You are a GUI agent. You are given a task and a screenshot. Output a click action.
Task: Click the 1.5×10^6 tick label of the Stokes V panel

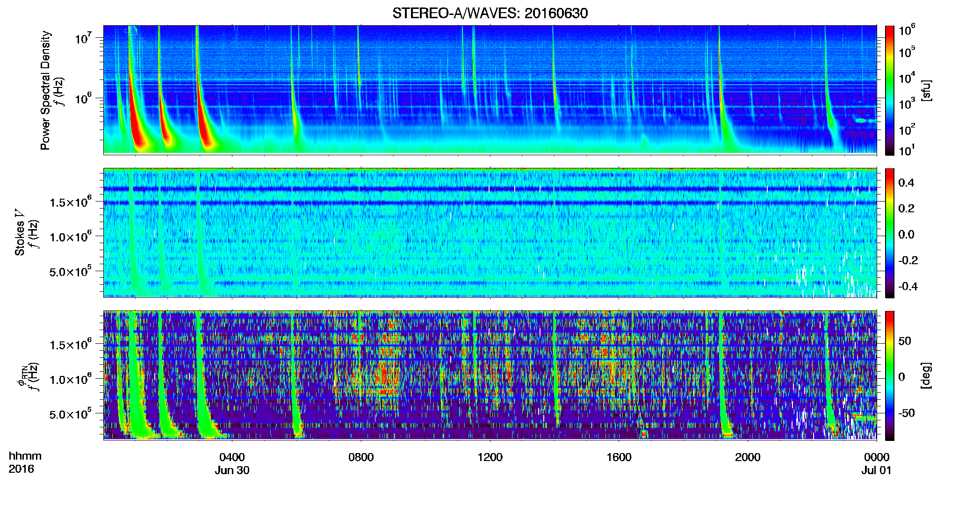tap(70, 202)
